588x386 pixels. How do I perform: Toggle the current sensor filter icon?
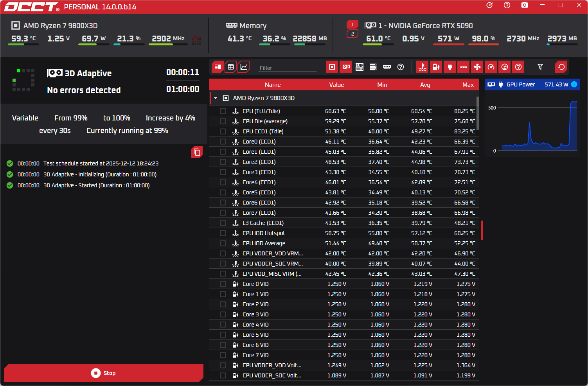coord(464,67)
